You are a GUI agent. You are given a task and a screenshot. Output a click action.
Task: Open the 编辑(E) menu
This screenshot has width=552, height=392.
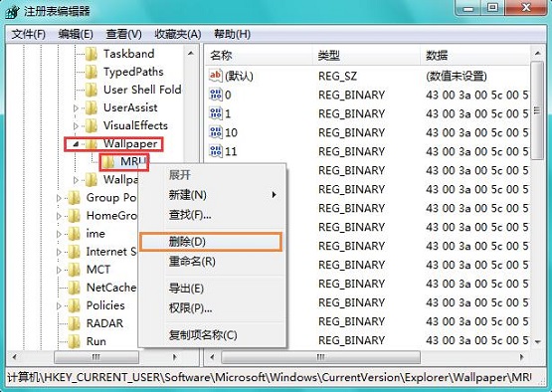76,34
